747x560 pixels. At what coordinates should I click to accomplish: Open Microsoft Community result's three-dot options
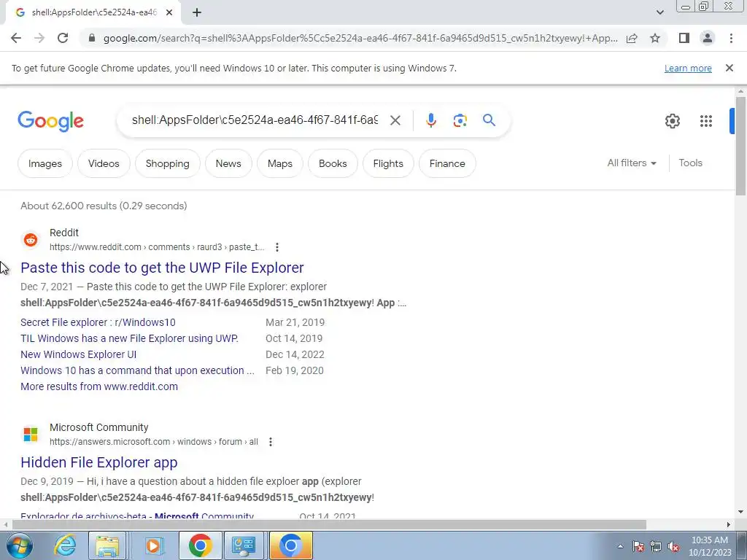point(270,442)
